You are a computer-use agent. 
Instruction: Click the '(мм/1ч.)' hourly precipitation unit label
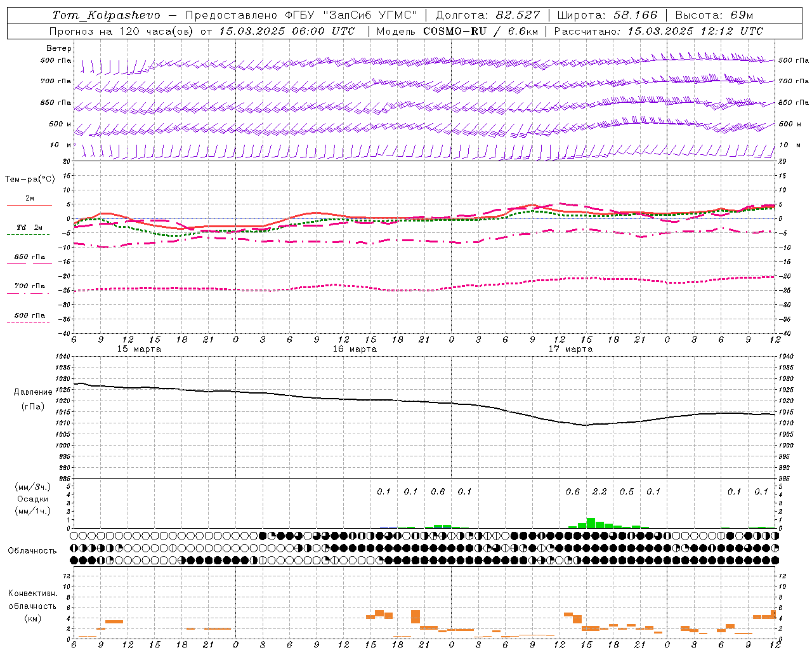(33, 511)
